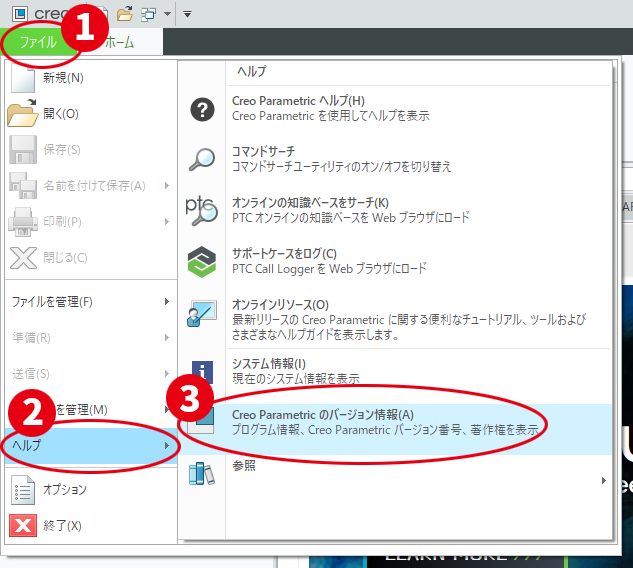Click 終了(X) text to exit Creo
Screen dimensions: 633x568
click(x=63, y=526)
